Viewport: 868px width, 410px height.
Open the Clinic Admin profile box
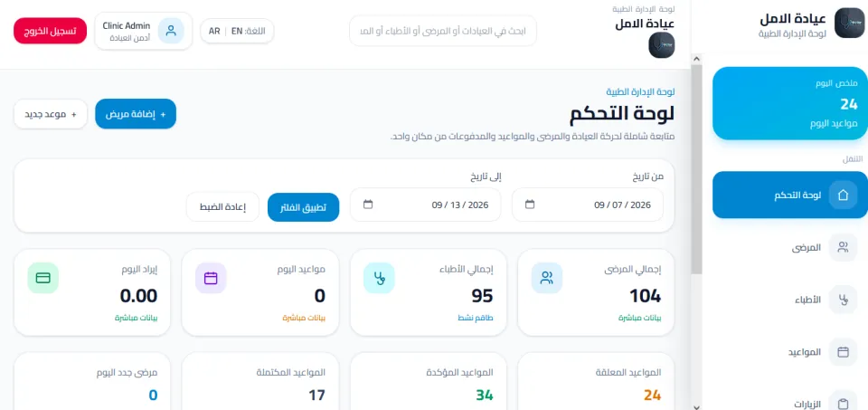[x=144, y=31]
